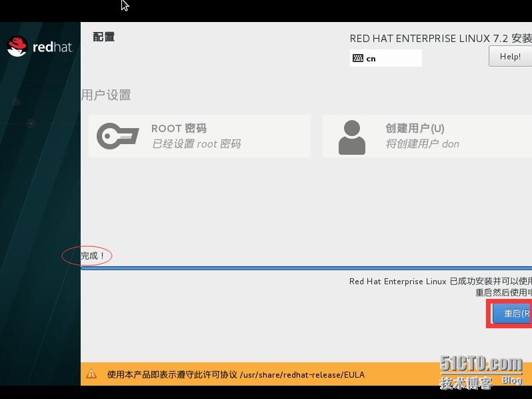Click the successfully installed message text

coord(441,281)
